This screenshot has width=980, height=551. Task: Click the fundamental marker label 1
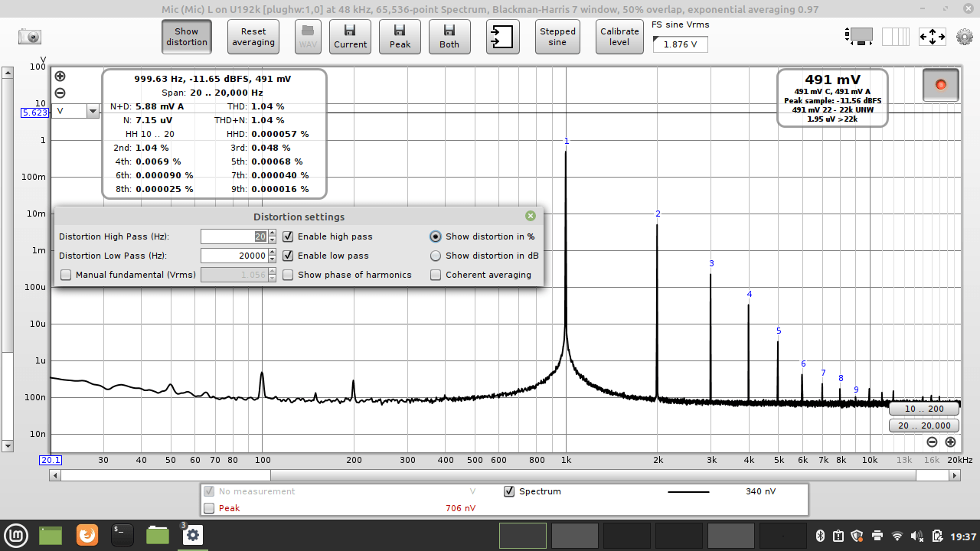(x=567, y=141)
